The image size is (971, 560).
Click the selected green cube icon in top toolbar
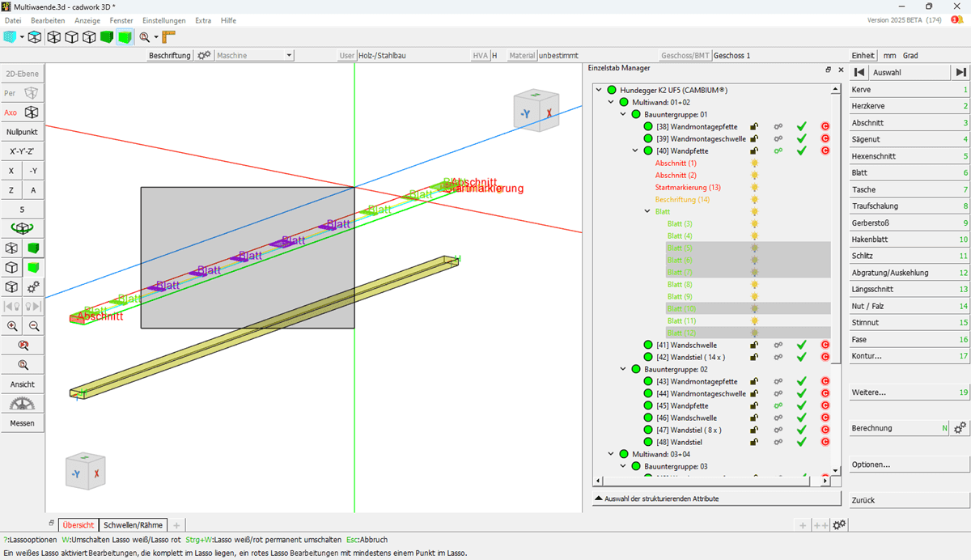(x=124, y=36)
